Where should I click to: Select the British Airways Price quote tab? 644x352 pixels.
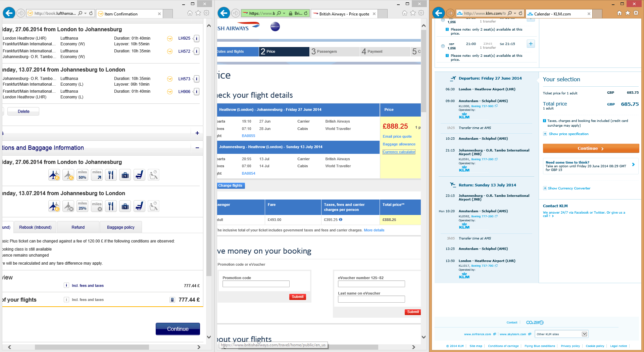pyautogui.click(x=344, y=14)
